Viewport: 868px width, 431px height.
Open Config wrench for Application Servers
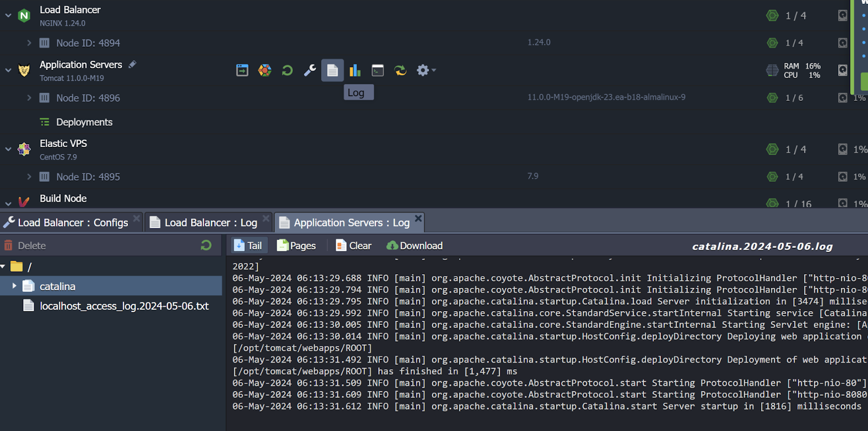pos(310,70)
